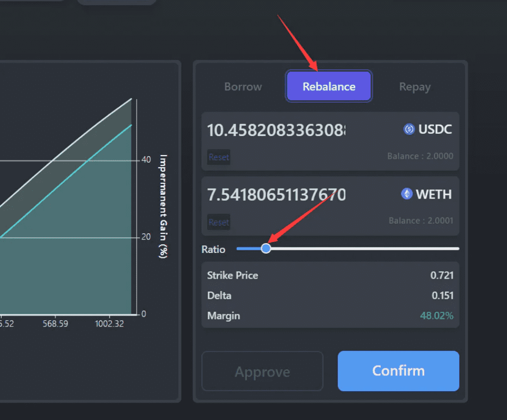
Task: Click Reset under the USDC amount
Action: point(218,157)
